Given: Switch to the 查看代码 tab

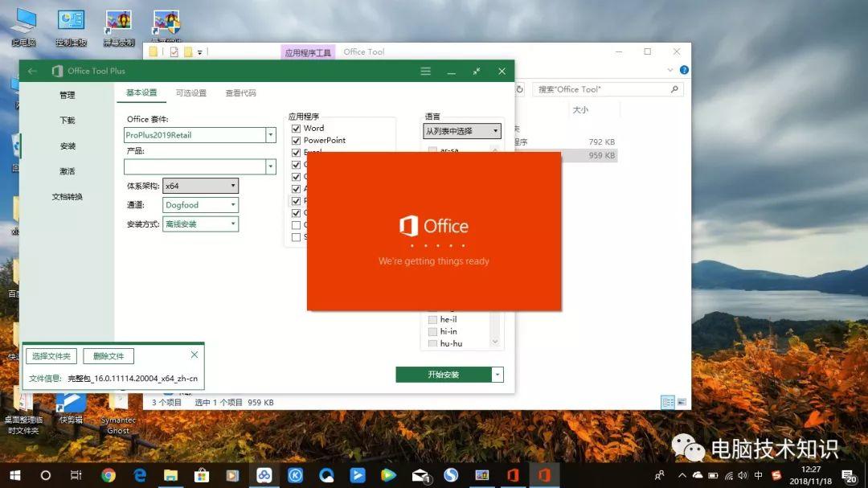Looking at the screenshot, I should (x=241, y=93).
